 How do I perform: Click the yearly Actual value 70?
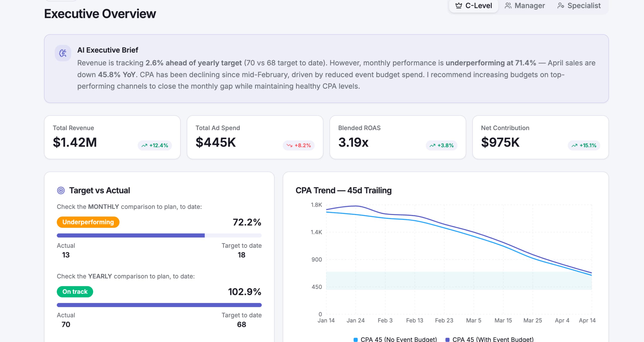(x=66, y=324)
